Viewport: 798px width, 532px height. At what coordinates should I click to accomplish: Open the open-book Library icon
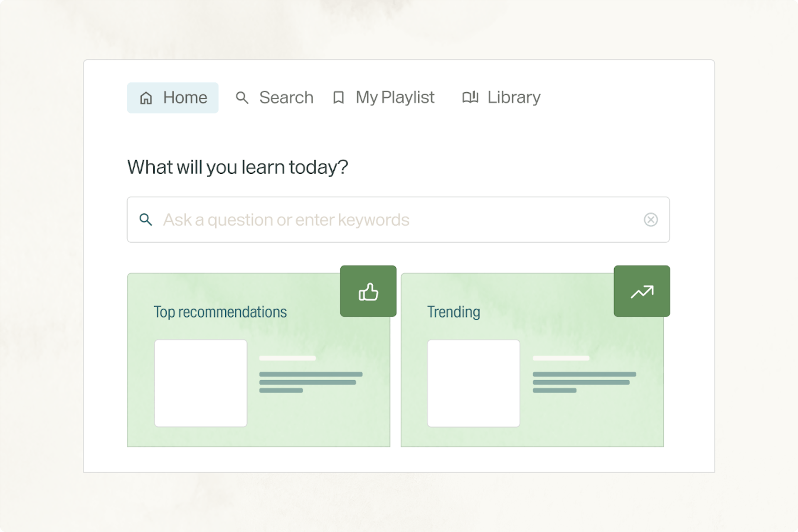470,98
